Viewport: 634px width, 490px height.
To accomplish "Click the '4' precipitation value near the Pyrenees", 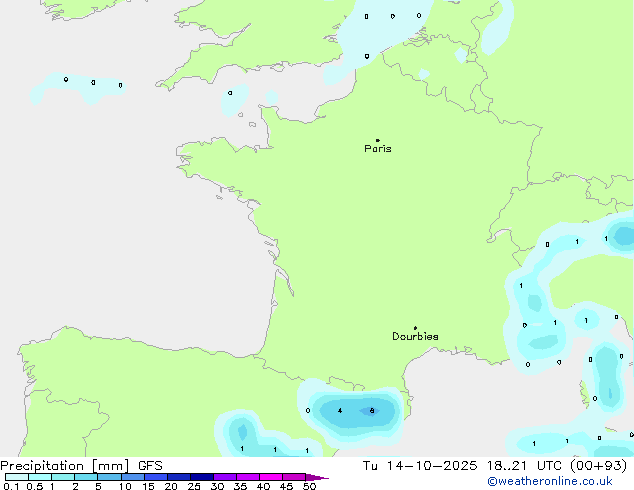I will tap(340, 411).
